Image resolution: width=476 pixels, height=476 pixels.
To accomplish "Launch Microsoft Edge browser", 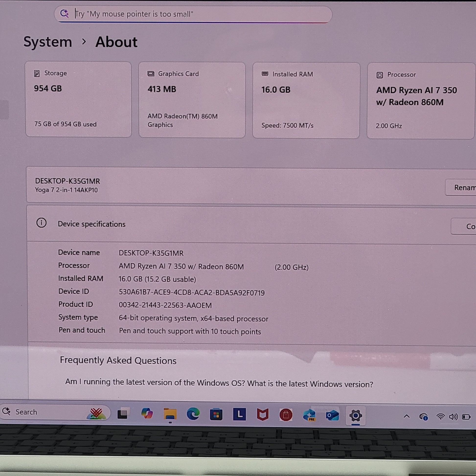I will [x=193, y=414].
